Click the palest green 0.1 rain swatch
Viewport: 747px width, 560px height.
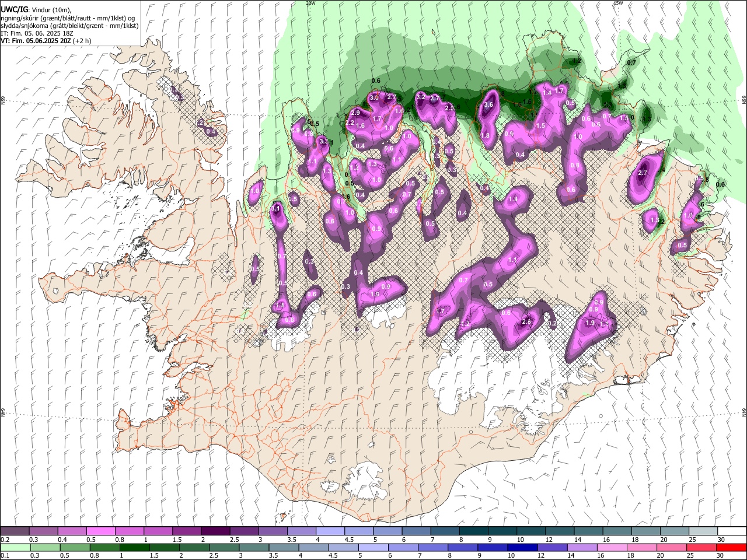15,547
